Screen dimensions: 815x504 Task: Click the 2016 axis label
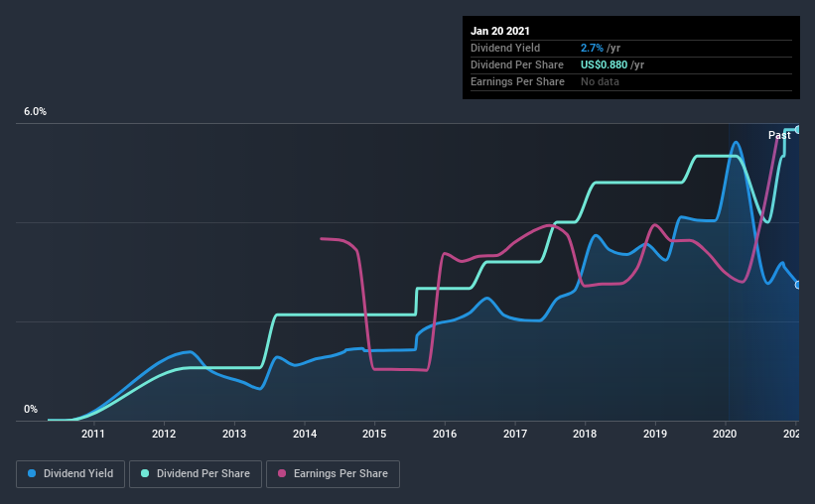click(x=445, y=434)
